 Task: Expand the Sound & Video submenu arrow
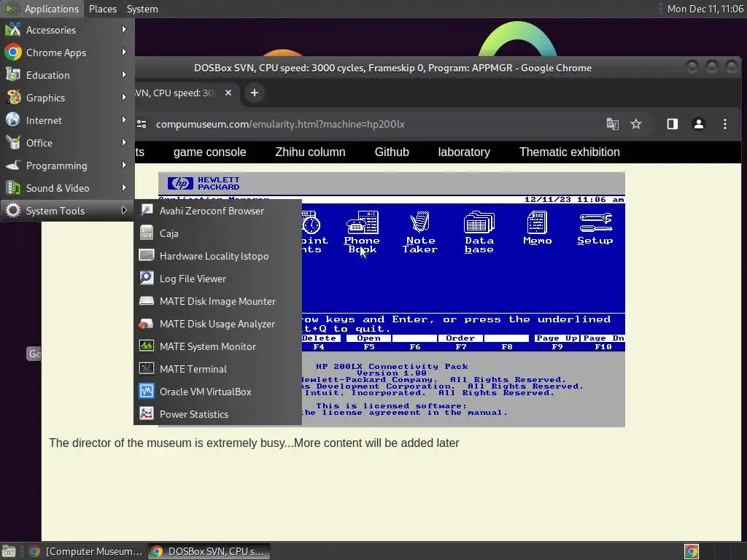click(124, 187)
